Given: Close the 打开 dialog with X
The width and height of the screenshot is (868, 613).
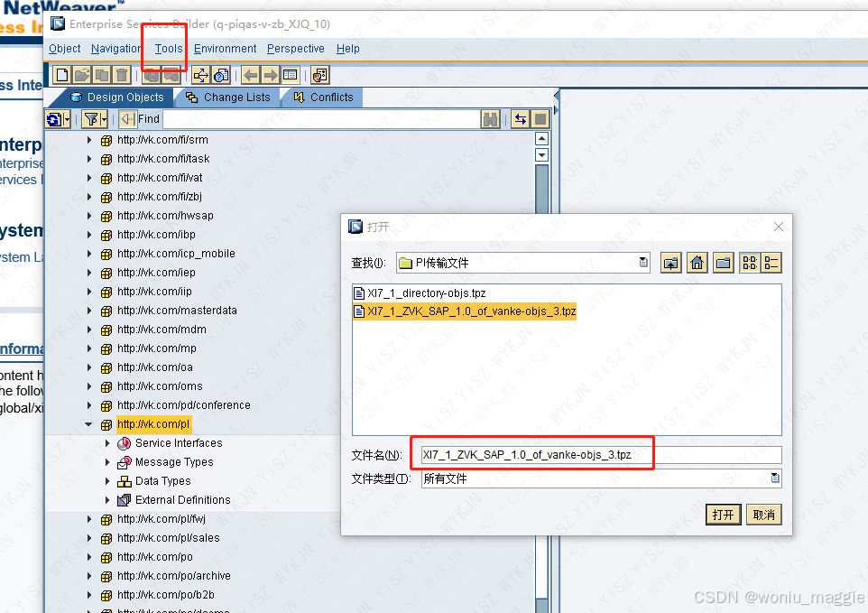Looking at the screenshot, I should (x=779, y=227).
